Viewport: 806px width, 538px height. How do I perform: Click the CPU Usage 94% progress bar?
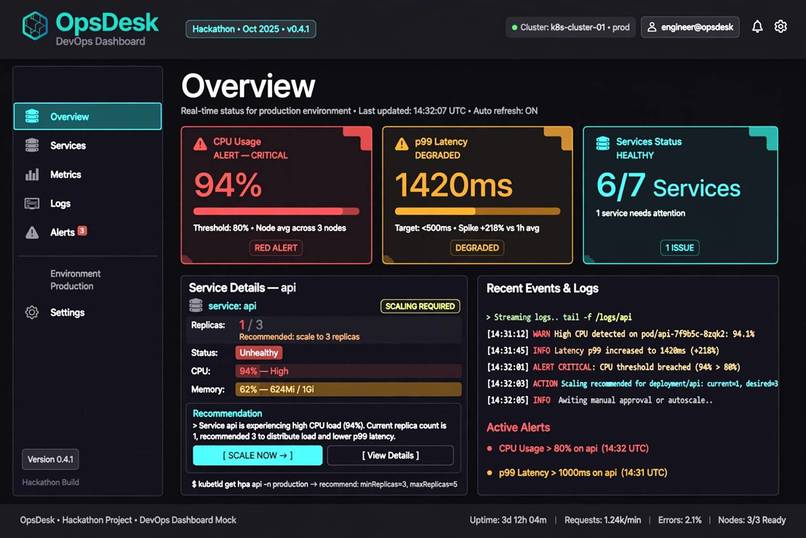click(276, 211)
